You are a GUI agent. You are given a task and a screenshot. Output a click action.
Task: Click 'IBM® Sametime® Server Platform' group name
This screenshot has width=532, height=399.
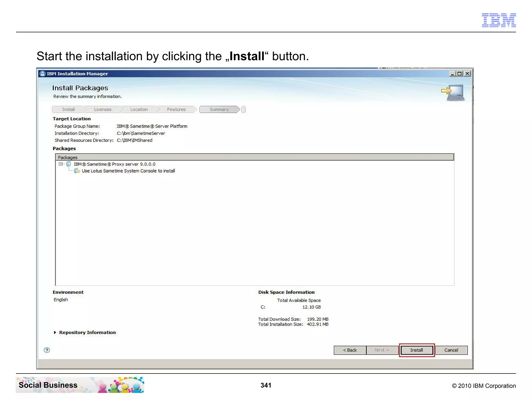point(152,126)
